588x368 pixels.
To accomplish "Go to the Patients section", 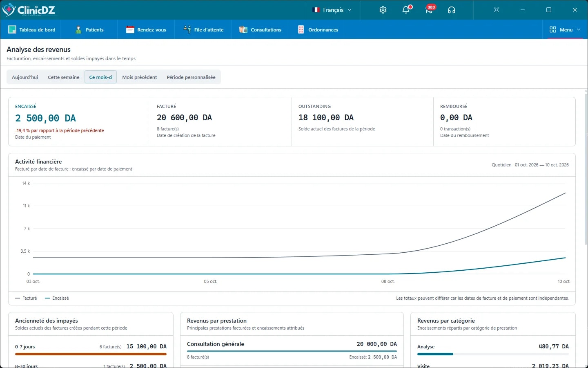I will click(x=89, y=29).
